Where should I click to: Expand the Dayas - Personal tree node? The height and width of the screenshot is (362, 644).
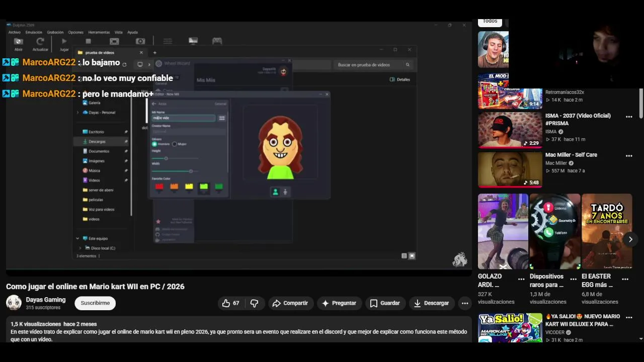pos(77,113)
